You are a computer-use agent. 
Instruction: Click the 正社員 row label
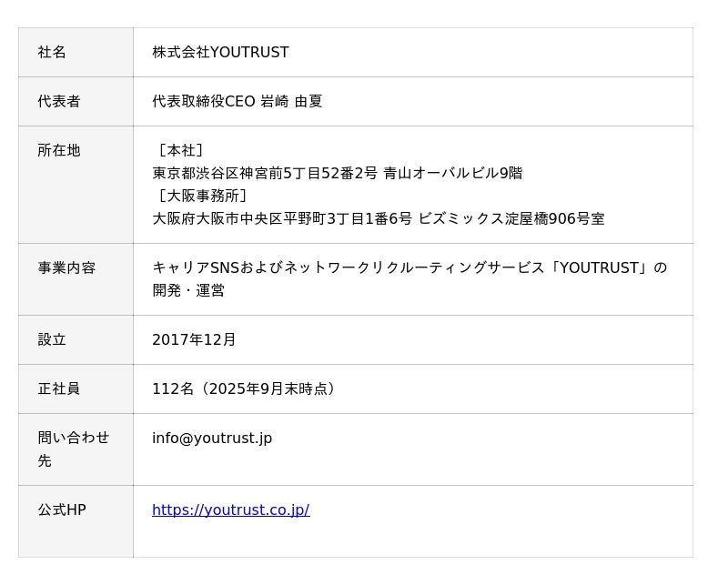tap(59, 388)
